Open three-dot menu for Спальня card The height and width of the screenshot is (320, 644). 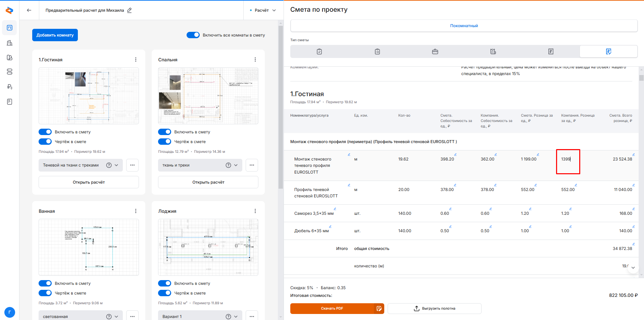tap(255, 60)
